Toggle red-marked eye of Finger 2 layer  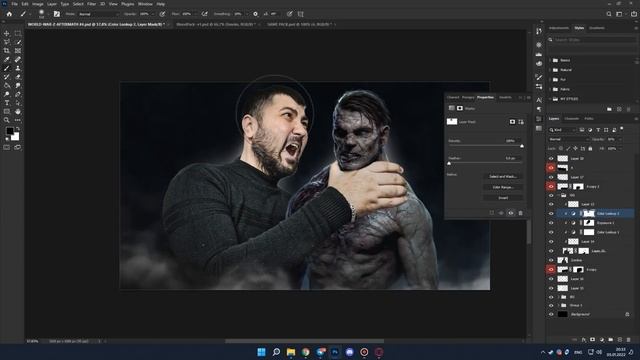pos(551,187)
